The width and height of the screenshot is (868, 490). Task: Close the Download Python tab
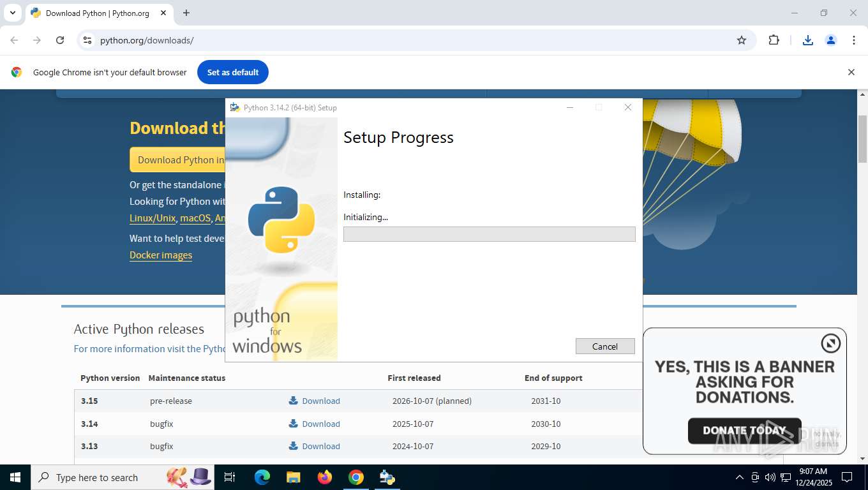(163, 13)
